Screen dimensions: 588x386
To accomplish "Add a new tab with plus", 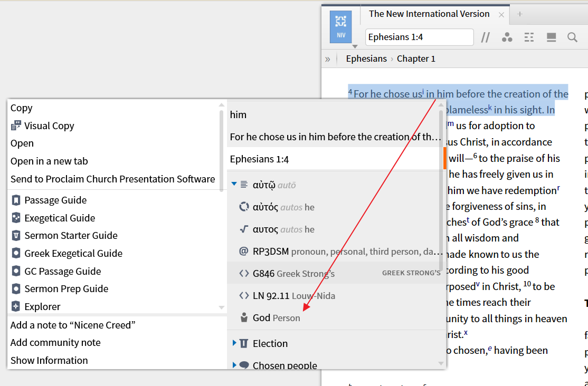I will [x=520, y=14].
